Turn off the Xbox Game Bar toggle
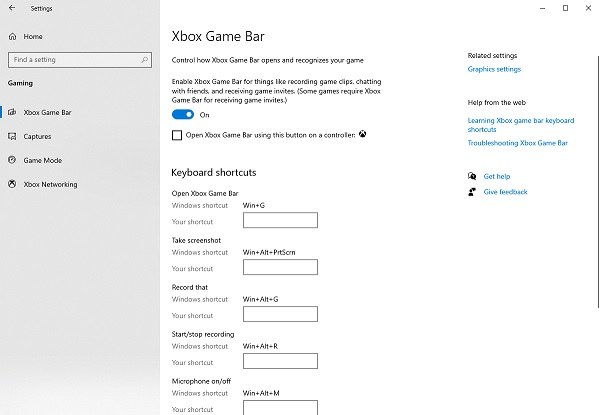This screenshot has width=600, height=415. click(183, 115)
